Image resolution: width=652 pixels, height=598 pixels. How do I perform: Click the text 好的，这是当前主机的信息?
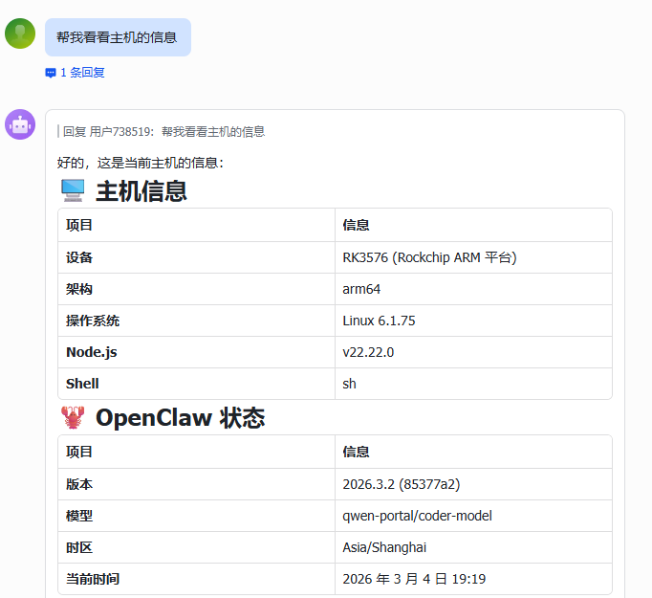coord(140,163)
